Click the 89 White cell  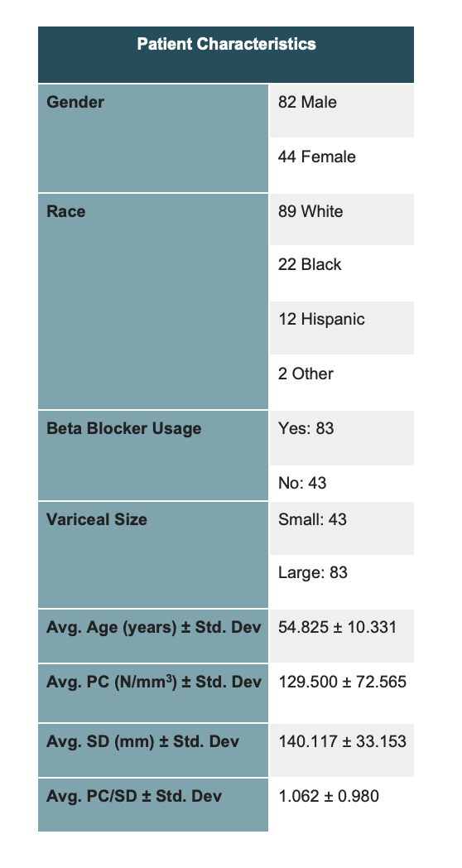341,219
